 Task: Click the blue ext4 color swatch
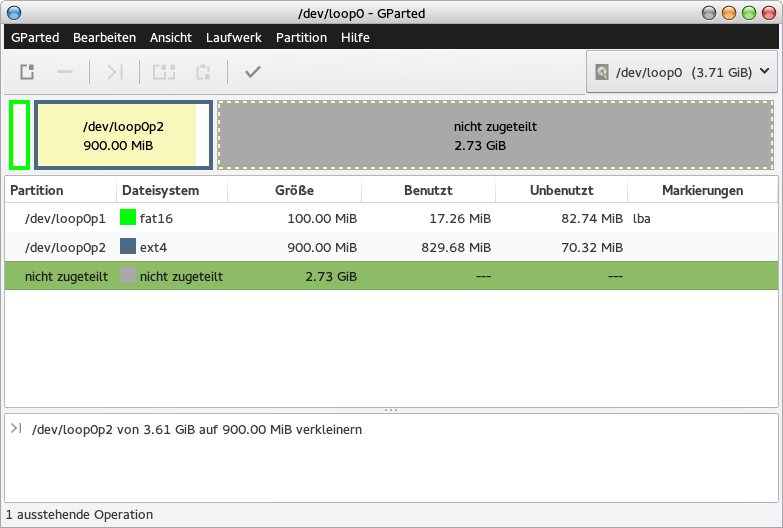point(128,246)
